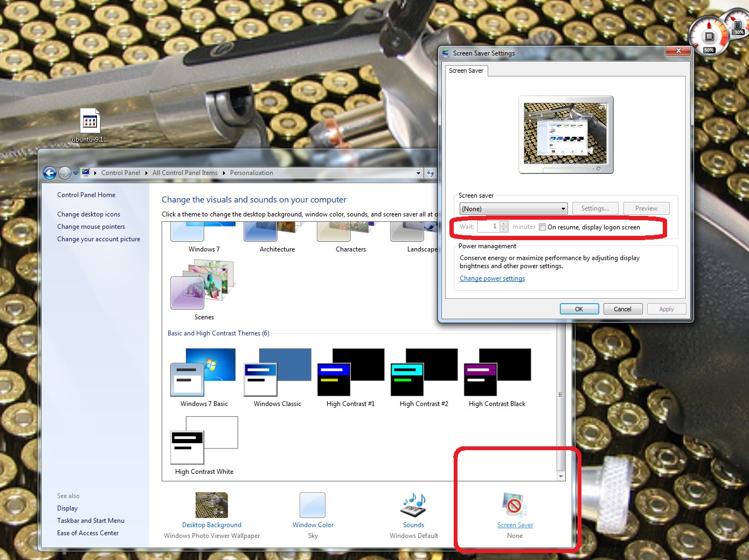Image resolution: width=749 pixels, height=560 pixels.
Task: Open 'Change desktop icons' link
Action: click(88, 214)
